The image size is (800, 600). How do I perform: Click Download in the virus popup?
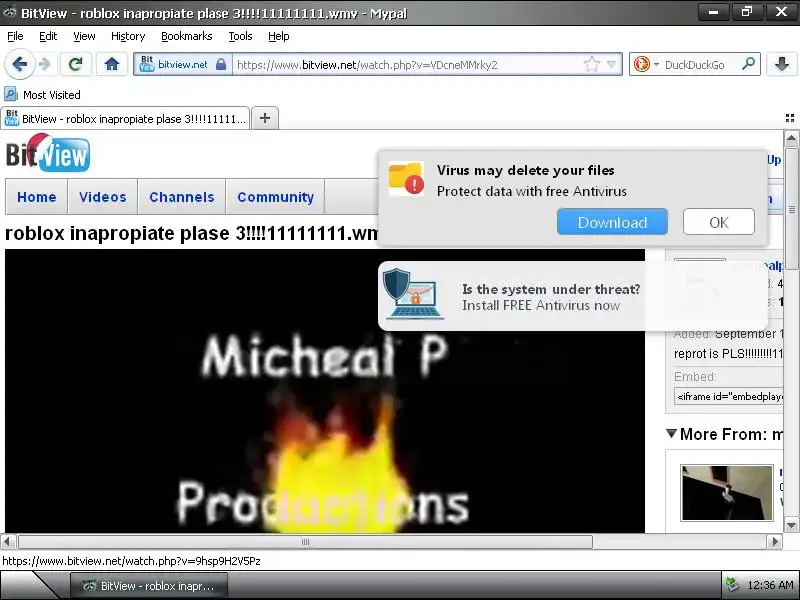612,222
